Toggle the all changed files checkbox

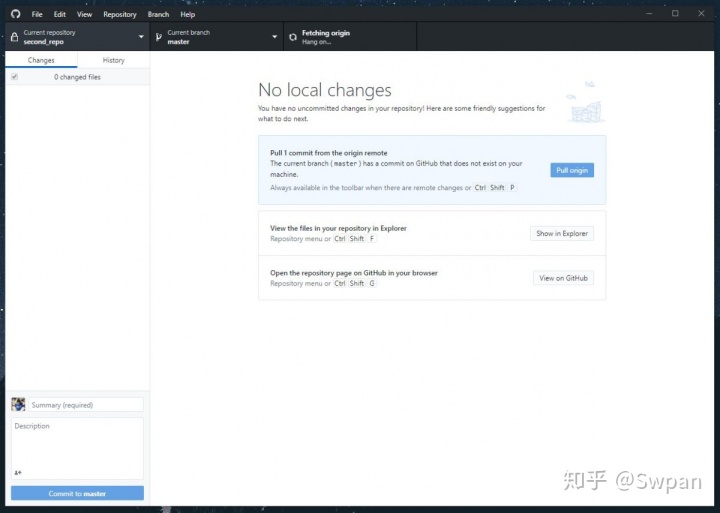pos(15,77)
